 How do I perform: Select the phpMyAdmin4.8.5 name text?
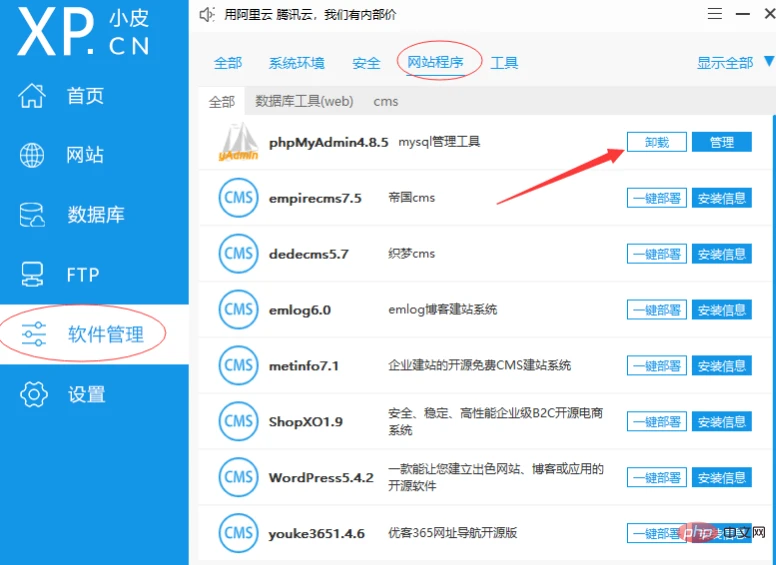pos(329,142)
